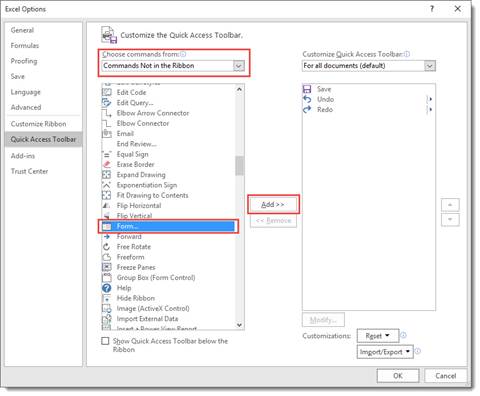
Task: Click the Freeze Panes icon
Action: click(x=107, y=267)
